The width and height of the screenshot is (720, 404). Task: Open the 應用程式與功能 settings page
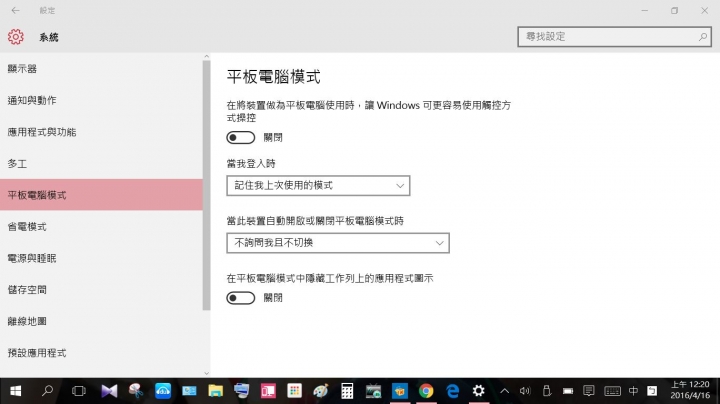coord(101,132)
